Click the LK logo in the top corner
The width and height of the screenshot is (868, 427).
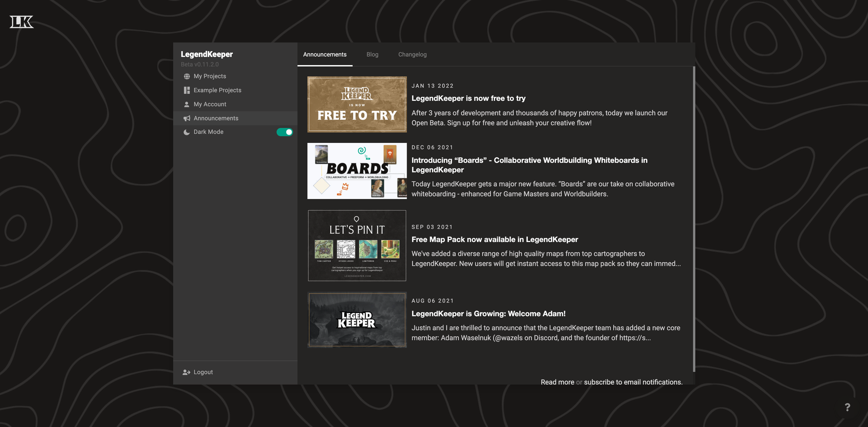click(x=22, y=22)
